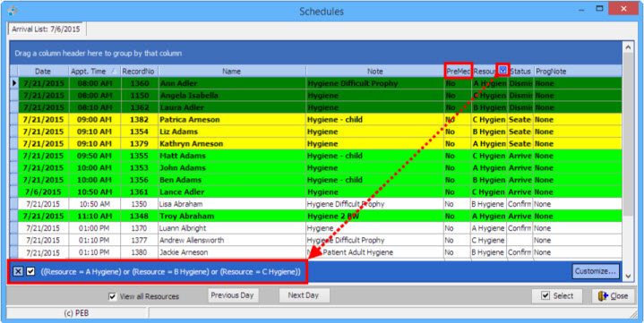This screenshot has width=644, height=323.
Task: Sort by the Date column header
Action: 43,72
